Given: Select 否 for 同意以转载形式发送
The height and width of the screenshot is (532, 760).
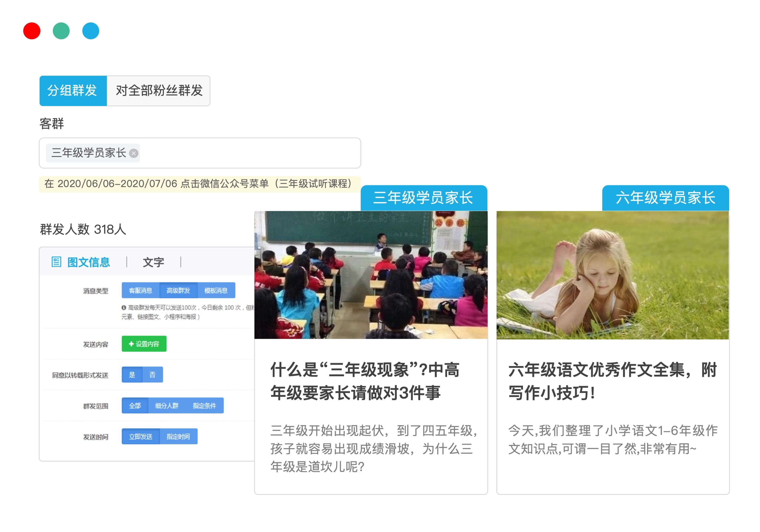Looking at the screenshot, I should point(153,375).
